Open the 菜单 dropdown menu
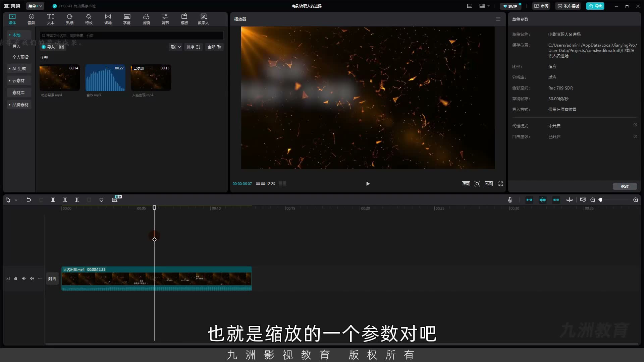Image resolution: width=644 pixels, height=362 pixels. coord(35,6)
